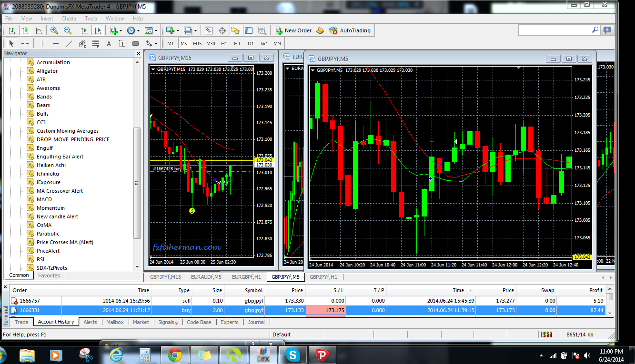Screen dimensions: 635x364
Task: Select the Equidistant Channel tool
Action: [x=82, y=43]
